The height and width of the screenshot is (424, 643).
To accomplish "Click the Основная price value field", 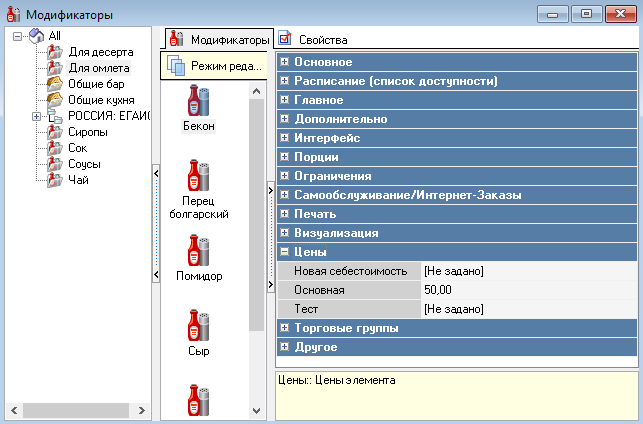I will 528,290.
